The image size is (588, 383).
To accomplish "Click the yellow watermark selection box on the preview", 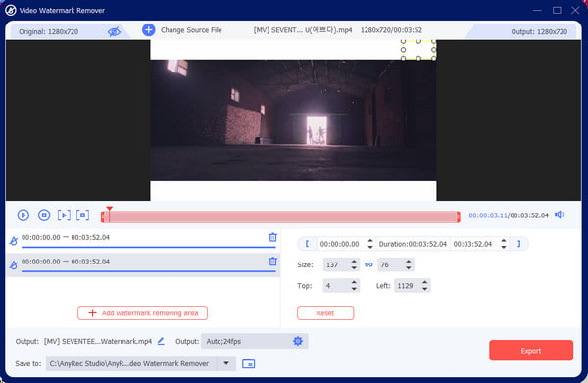I will tap(418, 50).
